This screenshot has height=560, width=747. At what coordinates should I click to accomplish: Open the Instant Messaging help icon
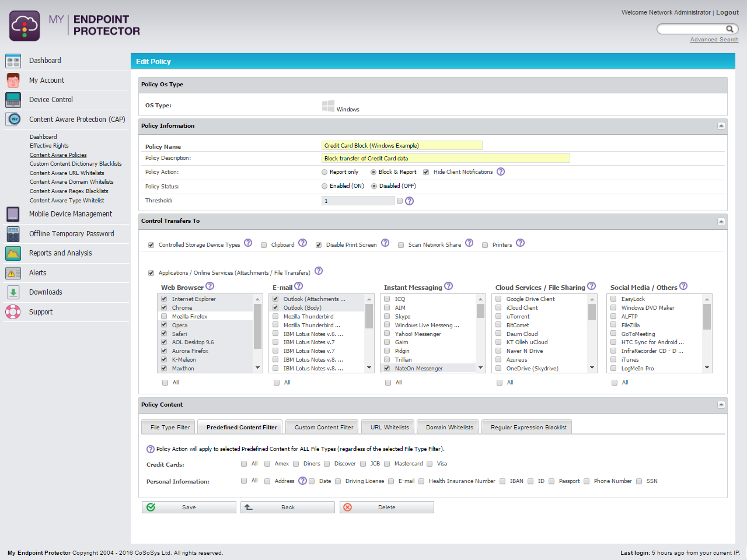coord(448,286)
